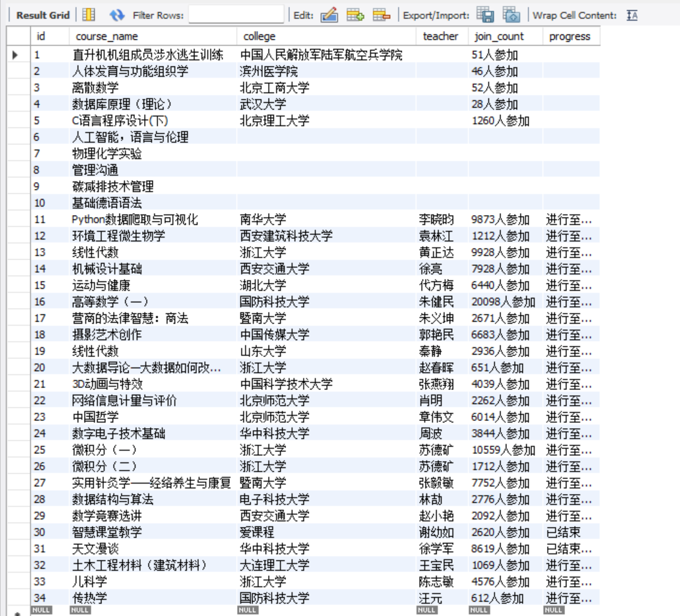Select cell C语言程序设计(下)
The width and height of the screenshot is (680, 616).
(153, 121)
